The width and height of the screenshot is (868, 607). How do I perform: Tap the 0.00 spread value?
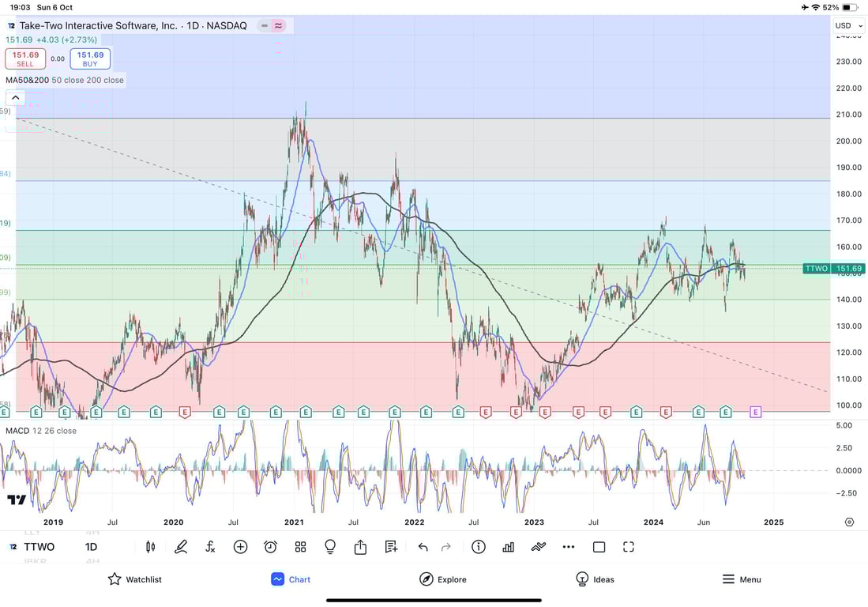(58, 58)
